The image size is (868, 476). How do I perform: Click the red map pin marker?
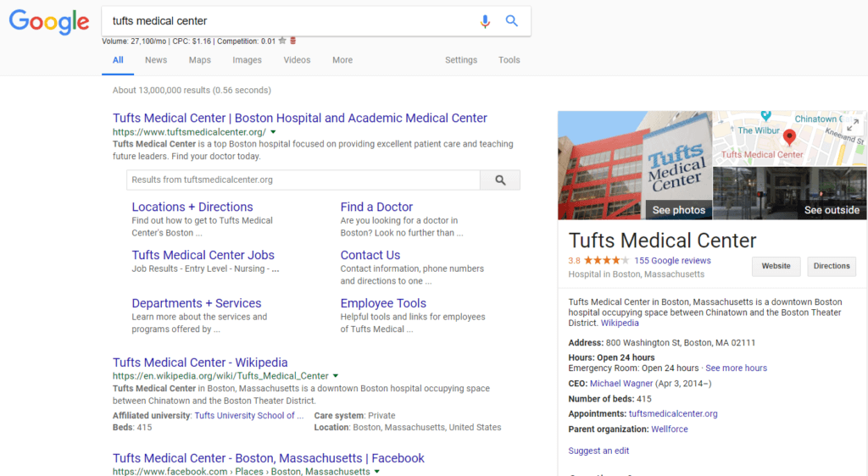789,136
